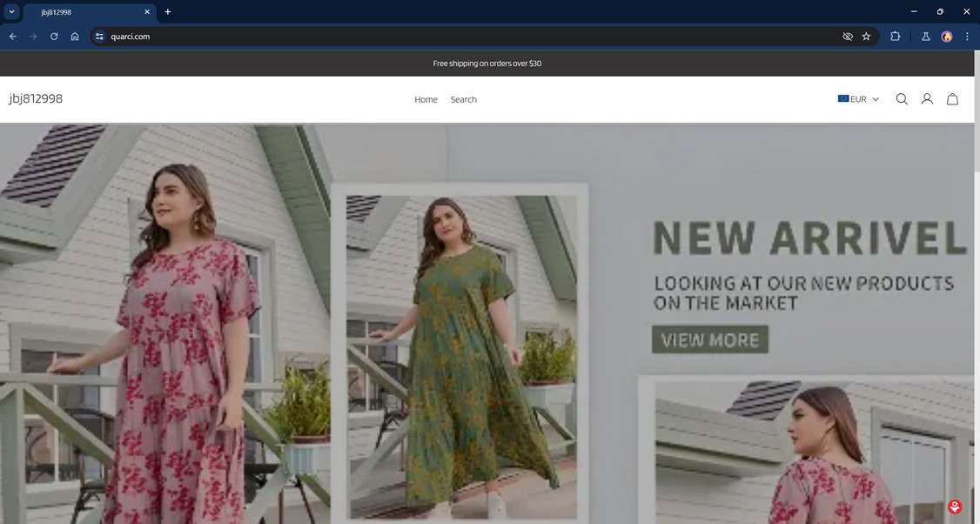This screenshot has width=980, height=524.
Task: Minimize the browser window
Action: pyautogui.click(x=914, y=12)
